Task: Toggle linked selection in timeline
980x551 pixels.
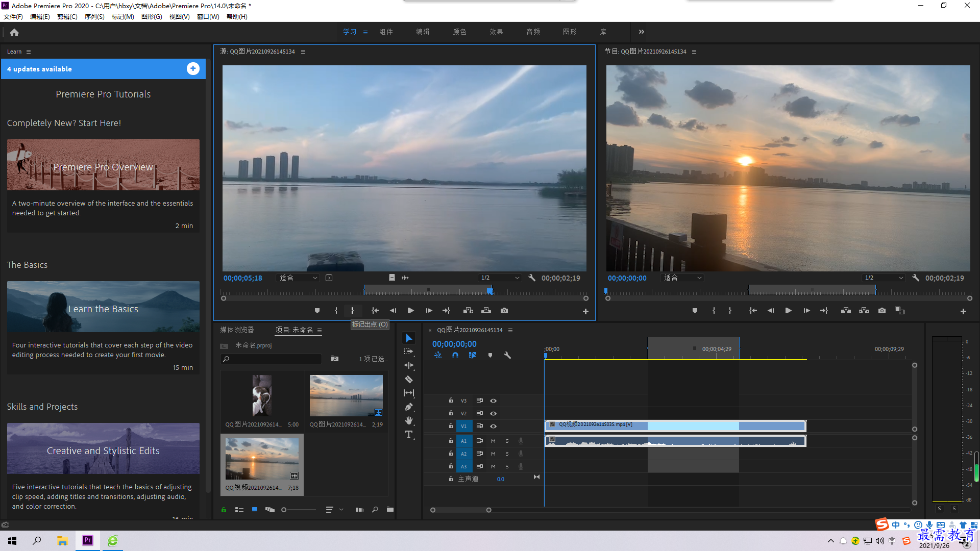Action: (473, 355)
